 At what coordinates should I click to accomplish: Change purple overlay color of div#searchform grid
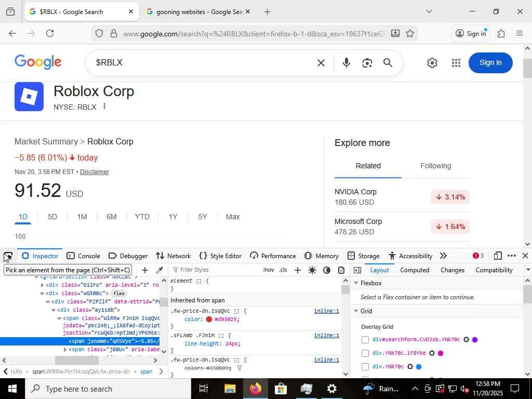pos(475,340)
